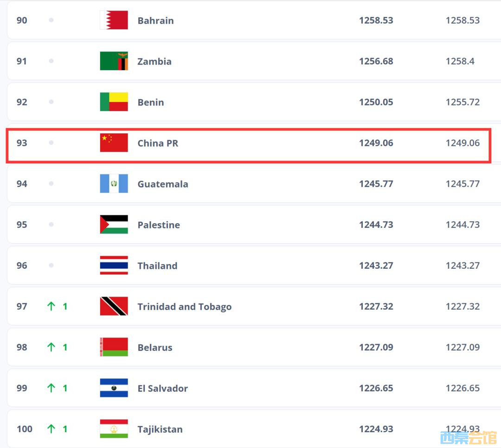Click the China PR flag icon
This screenshot has width=501, height=448.
(114, 143)
